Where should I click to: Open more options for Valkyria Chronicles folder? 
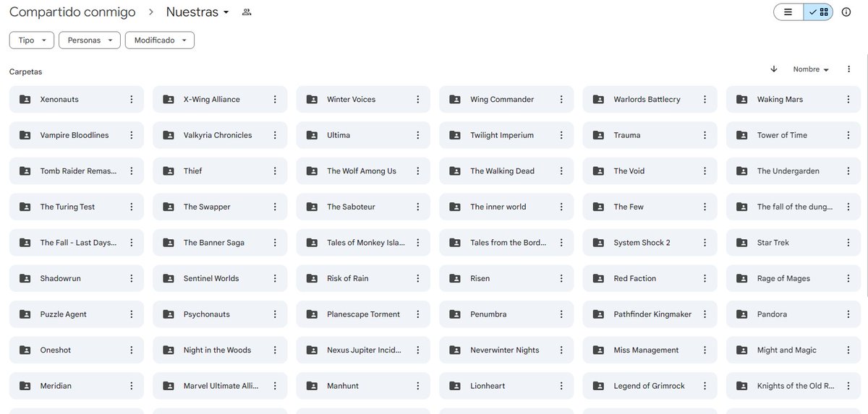275,135
